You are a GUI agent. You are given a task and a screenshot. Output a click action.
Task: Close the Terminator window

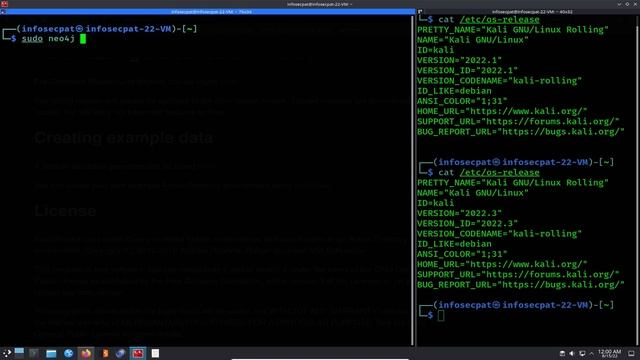point(636,4)
